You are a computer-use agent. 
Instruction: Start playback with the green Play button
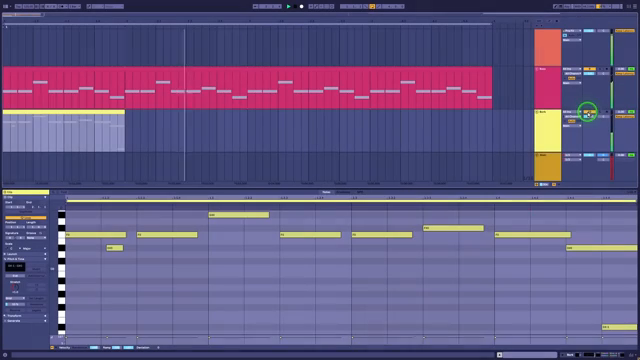pyautogui.click(x=289, y=7)
